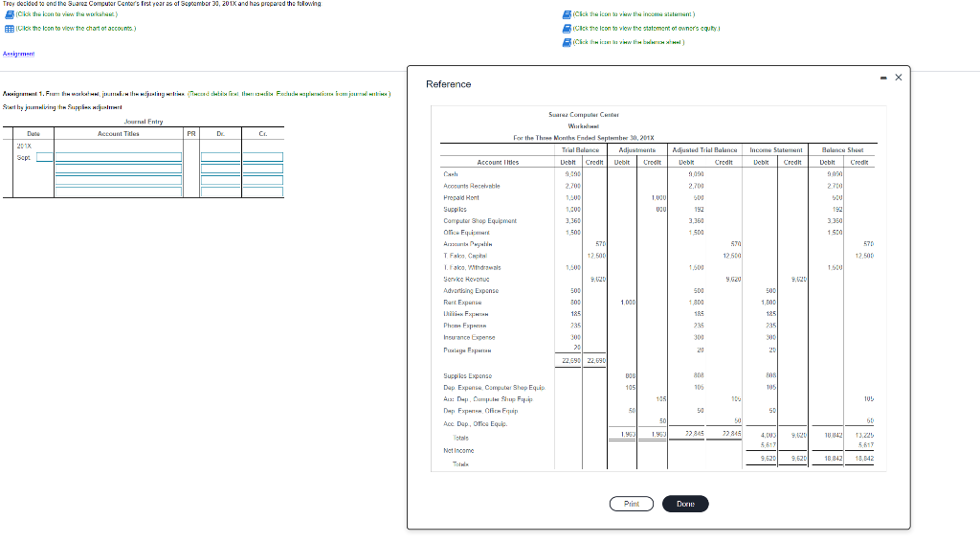Focus the Sept. date input box

(x=44, y=158)
